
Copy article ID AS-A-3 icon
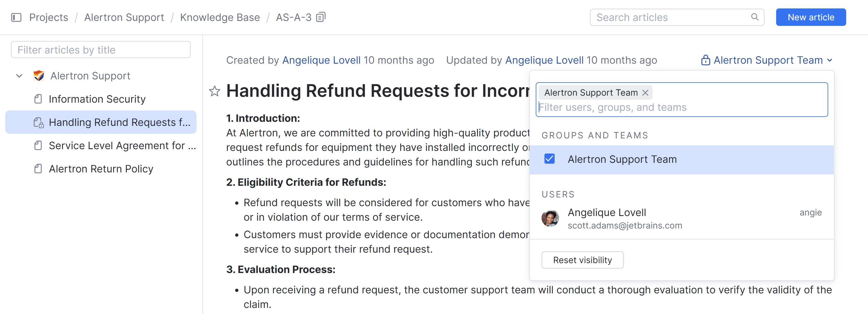tap(320, 17)
